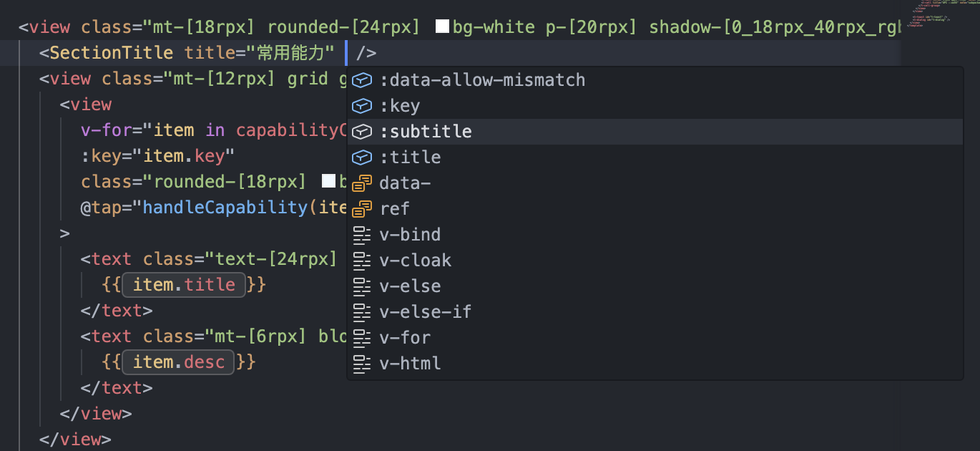Screen dimensions: 980x451
Task: Open the bg-white color swatch on first line
Action: click(442, 28)
